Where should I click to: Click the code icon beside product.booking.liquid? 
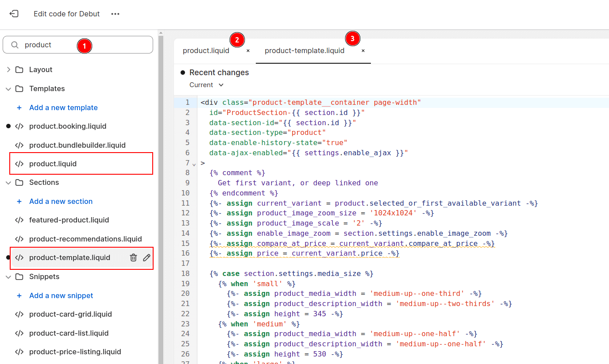[x=19, y=126]
